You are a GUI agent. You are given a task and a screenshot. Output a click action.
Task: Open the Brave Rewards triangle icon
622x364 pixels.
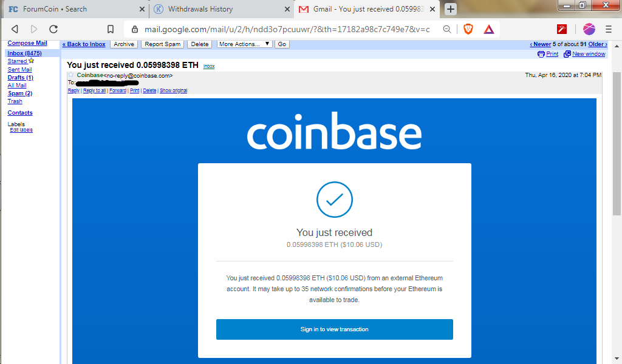[489, 29]
